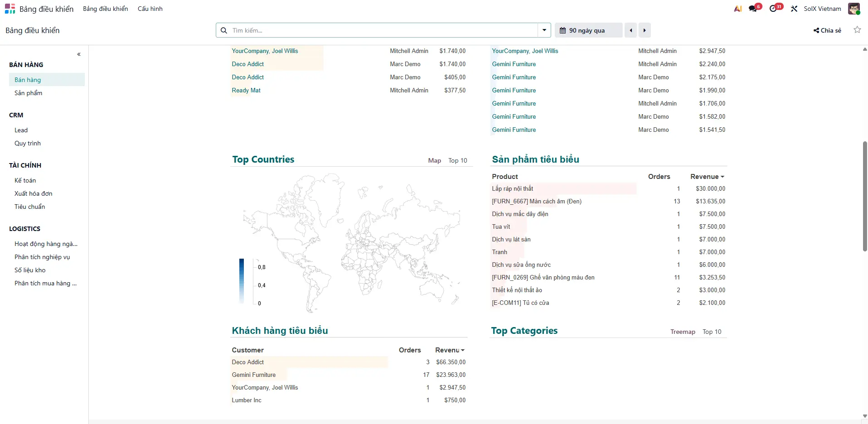Image resolution: width=868 pixels, height=424 pixels.
Task: Open the AI assistant icon
Action: click(738, 9)
